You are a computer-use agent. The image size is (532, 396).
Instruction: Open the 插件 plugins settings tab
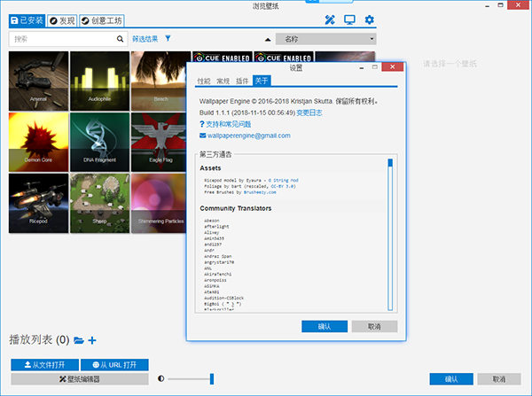pyautogui.click(x=242, y=81)
